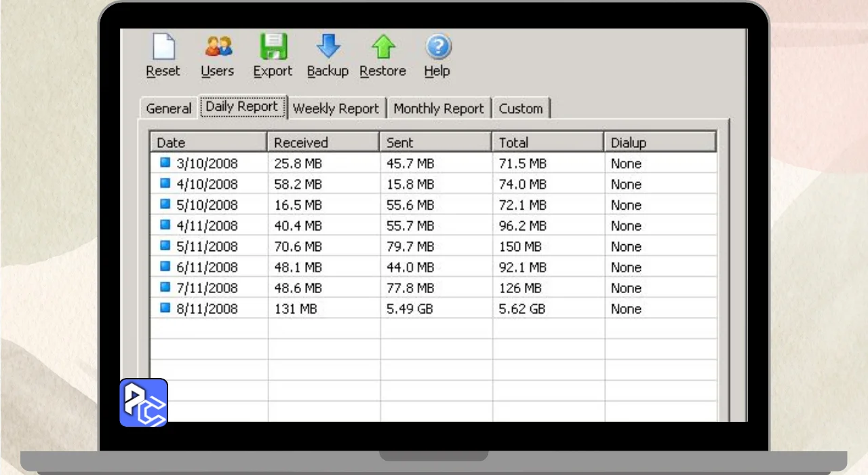Click the None dialup value for 3/10/2008
868x475 pixels.
626,164
